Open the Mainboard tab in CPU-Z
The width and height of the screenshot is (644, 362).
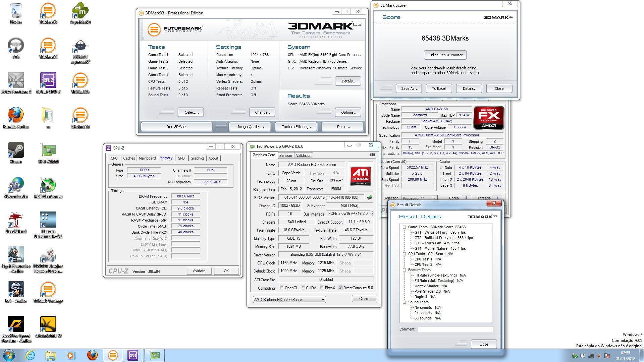[x=147, y=158]
